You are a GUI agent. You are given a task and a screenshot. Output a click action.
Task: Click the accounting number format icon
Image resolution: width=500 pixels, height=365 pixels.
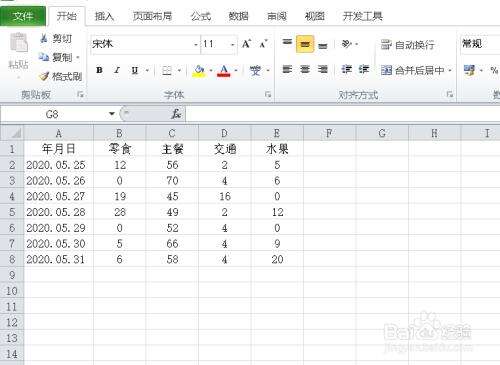[x=469, y=70]
